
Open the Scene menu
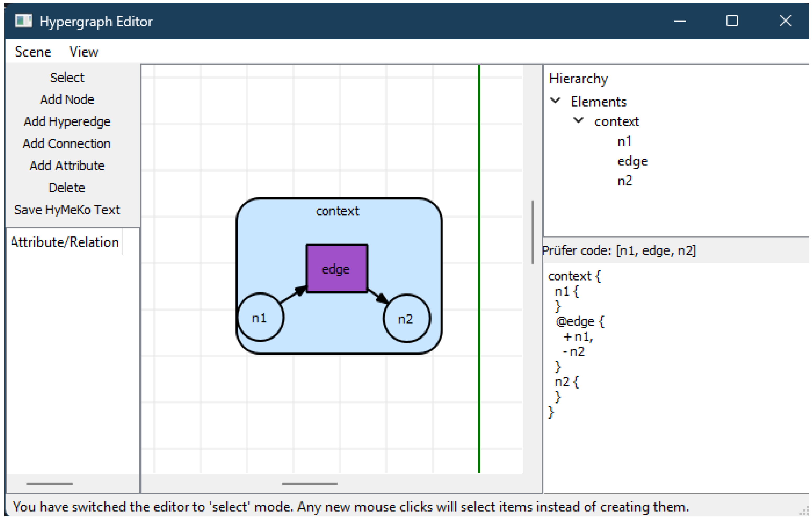(x=33, y=52)
